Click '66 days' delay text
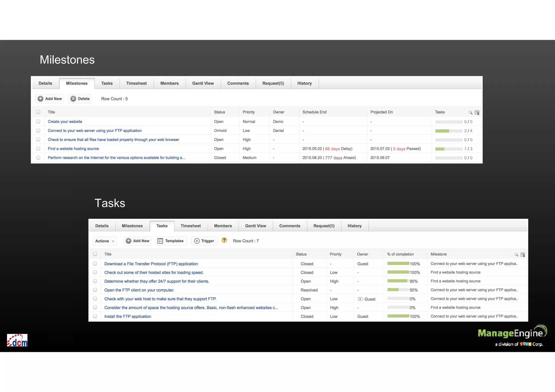The image size is (555, 392). 332,149
